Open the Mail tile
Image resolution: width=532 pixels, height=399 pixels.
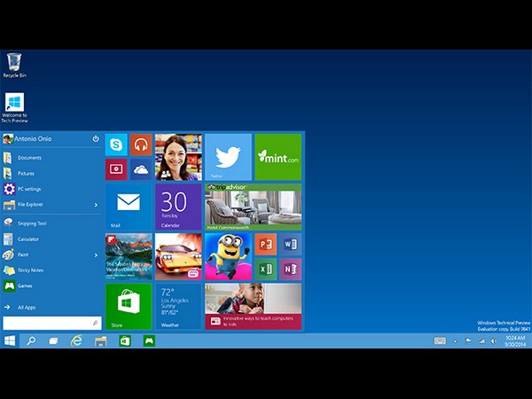click(x=128, y=207)
